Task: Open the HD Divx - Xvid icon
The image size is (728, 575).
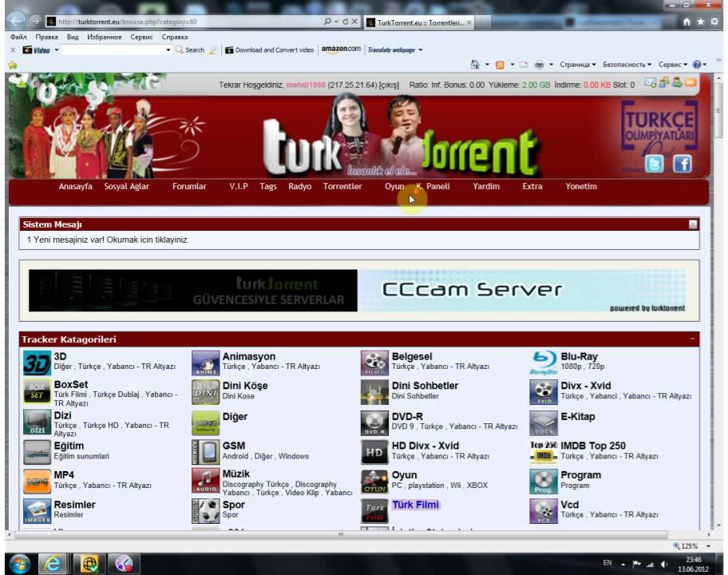Action: coord(374,452)
